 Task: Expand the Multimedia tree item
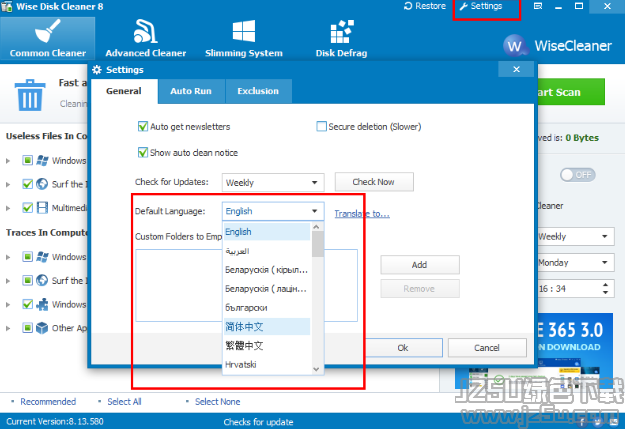8,208
